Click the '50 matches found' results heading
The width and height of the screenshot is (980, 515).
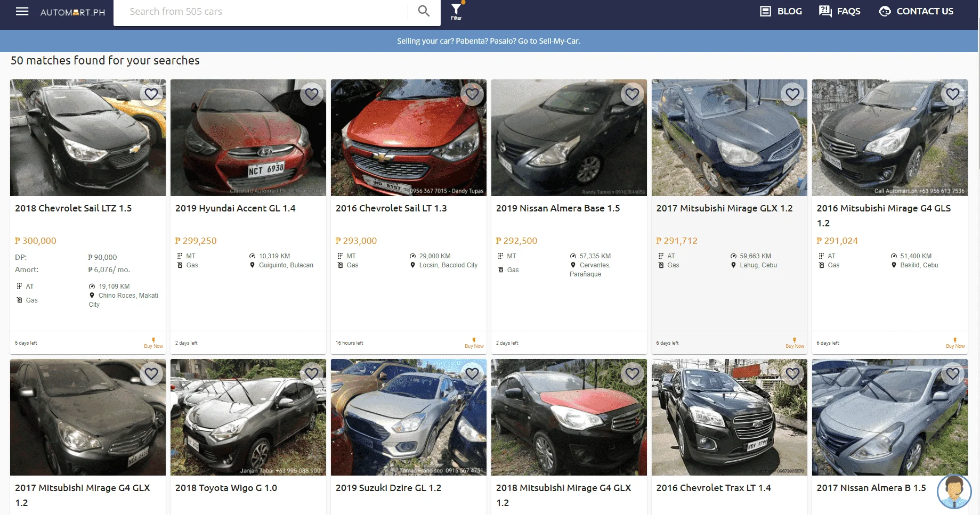105,61
